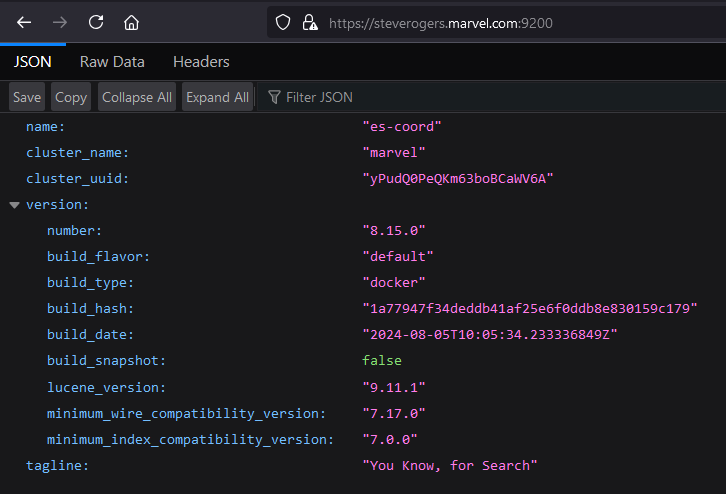This screenshot has height=494, width=726.
Task: Select the cluster UUID value string
Action: [457, 178]
